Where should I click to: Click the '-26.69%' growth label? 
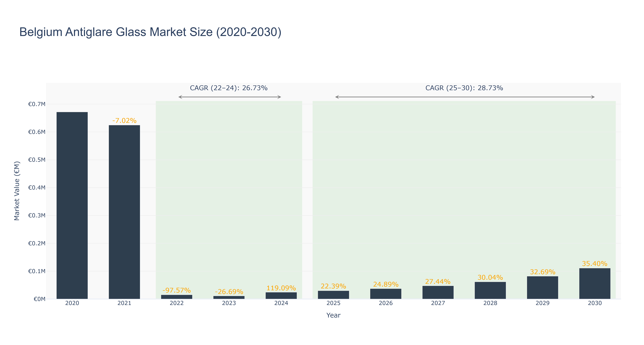pyautogui.click(x=229, y=292)
